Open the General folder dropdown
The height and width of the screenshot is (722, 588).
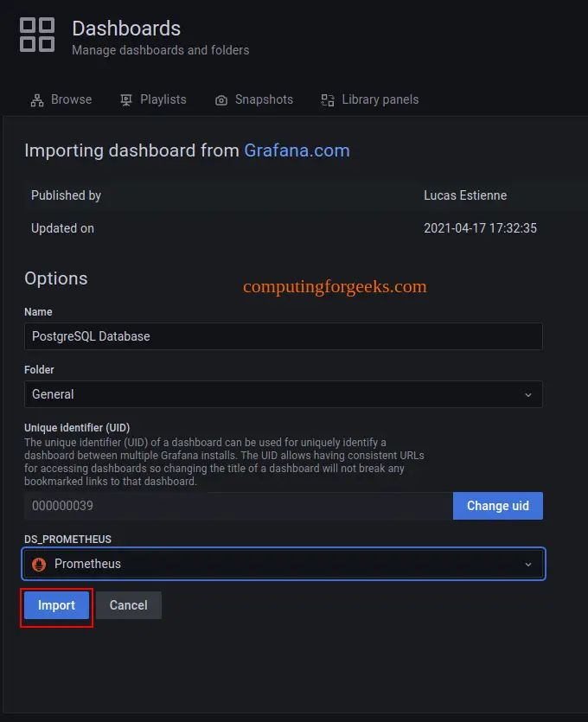pos(283,394)
